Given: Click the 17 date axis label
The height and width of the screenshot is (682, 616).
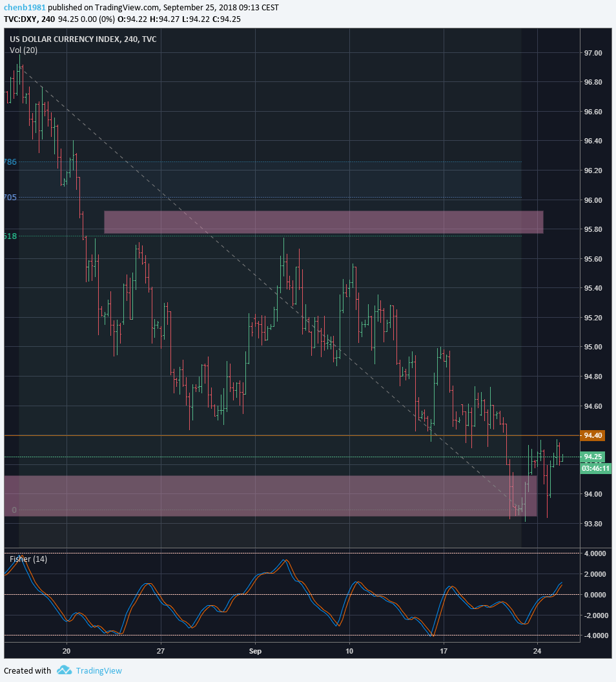Looking at the screenshot, I should coord(444,651).
